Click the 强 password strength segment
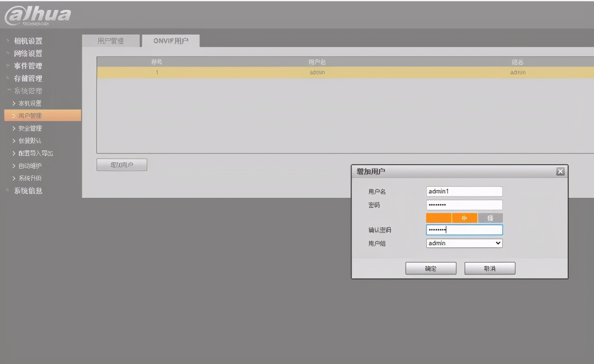 (490, 218)
